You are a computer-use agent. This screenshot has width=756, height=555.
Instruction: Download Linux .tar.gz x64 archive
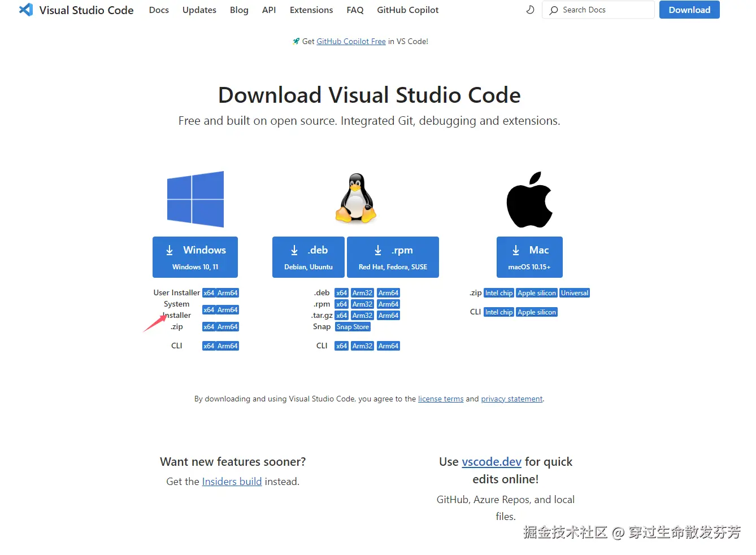341,316
